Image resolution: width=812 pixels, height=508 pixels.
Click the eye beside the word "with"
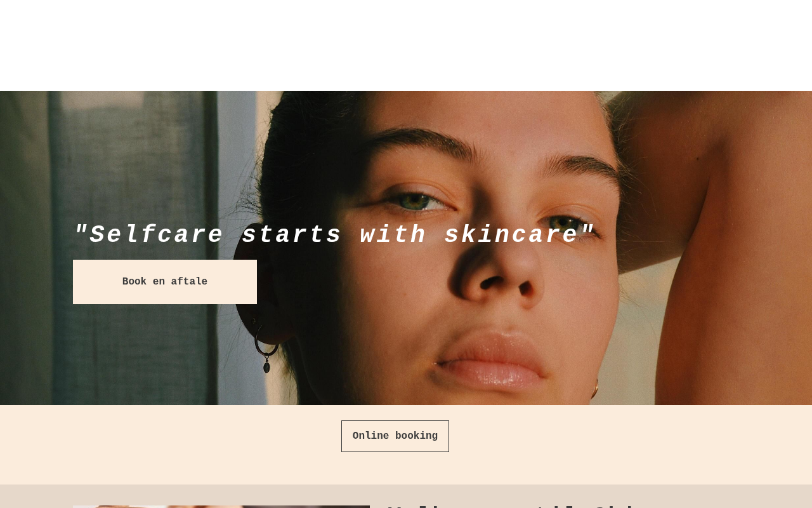coord(422,201)
